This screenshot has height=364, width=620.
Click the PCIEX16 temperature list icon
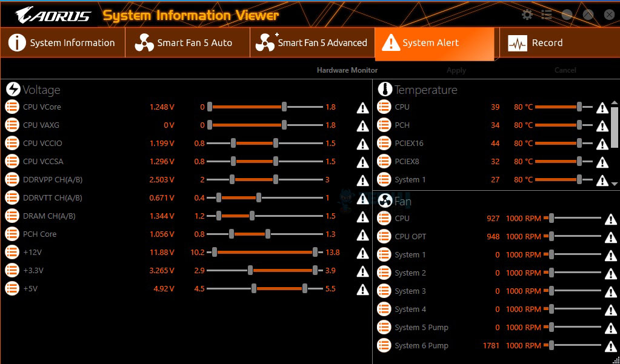click(384, 143)
